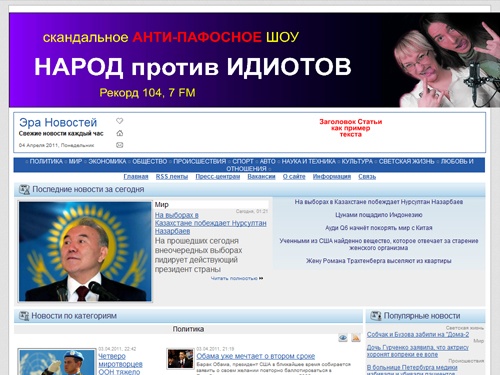Open the RSS ленты link
Viewport: 500px width, 375px height.
(172, 176)
